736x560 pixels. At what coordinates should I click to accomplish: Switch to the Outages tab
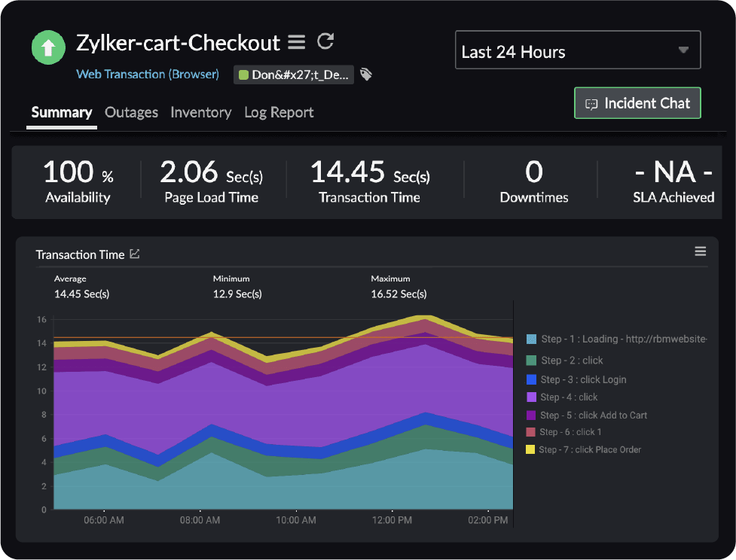click(x=131, y=112)
